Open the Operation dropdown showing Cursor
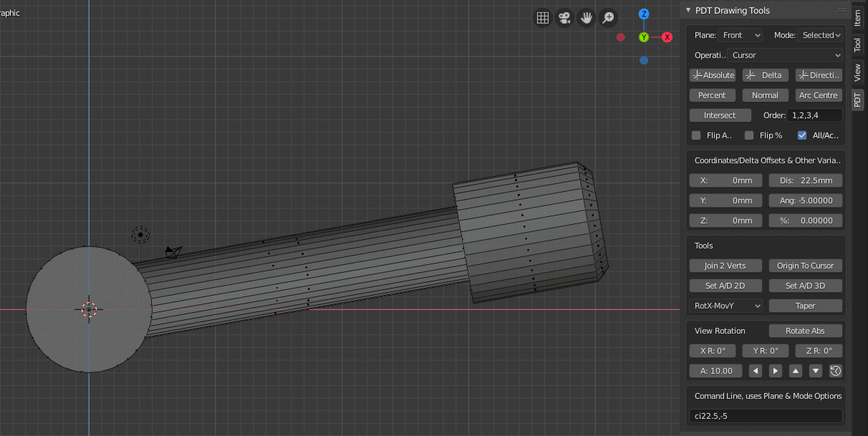The width and height of the screenshot is (868, 436). (784, 55)
